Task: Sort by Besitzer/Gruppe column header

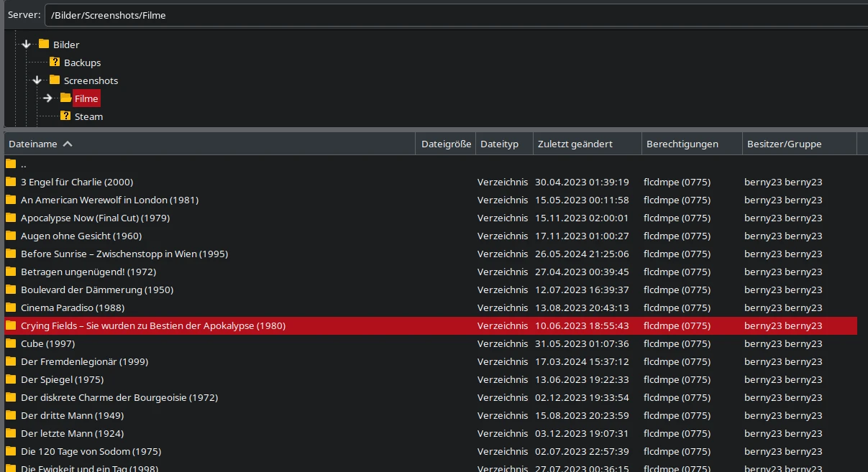Action: (x=800, y=144)
